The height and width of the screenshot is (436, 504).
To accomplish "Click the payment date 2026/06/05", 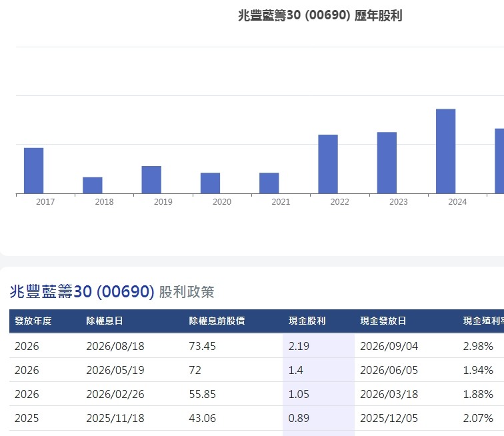I will (389, 371).
